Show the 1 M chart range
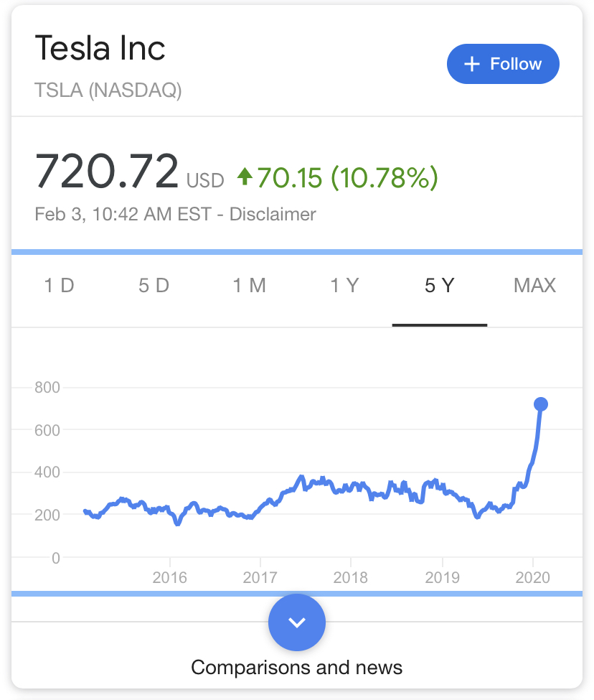 [249, 286]
